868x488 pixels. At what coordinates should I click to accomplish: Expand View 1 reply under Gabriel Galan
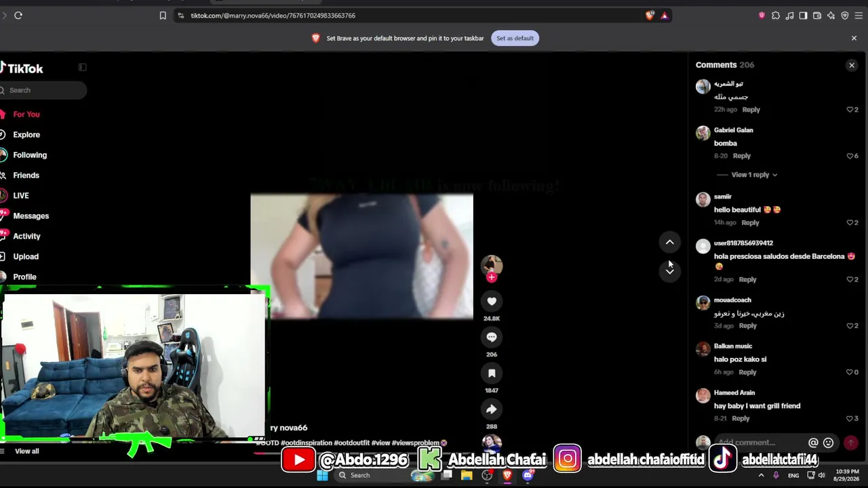[x=754, y=175]
